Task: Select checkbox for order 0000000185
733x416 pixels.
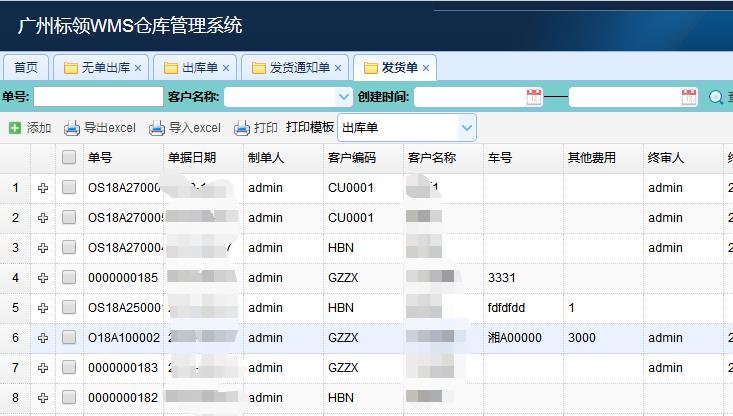Action: point(69,277)
